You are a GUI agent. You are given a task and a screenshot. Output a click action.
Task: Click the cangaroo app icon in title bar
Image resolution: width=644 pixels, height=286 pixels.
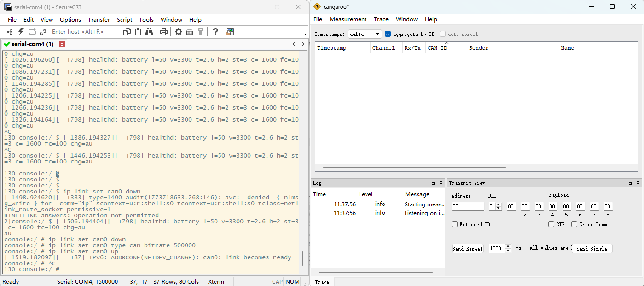click(x=317, y=6)
